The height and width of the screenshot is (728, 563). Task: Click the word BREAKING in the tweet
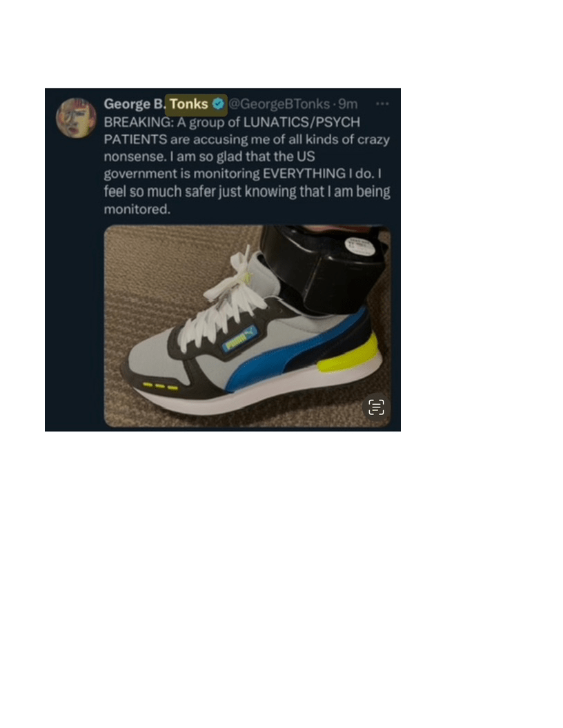(x=139, y=122)
